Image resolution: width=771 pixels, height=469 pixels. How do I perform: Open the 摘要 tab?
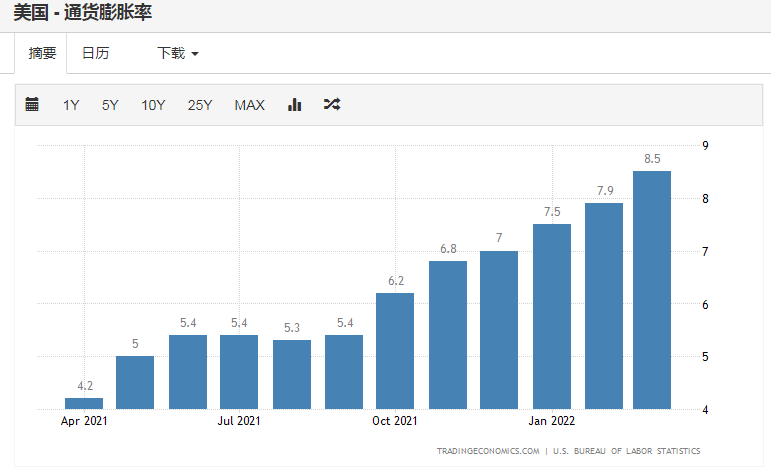point(41,53)
